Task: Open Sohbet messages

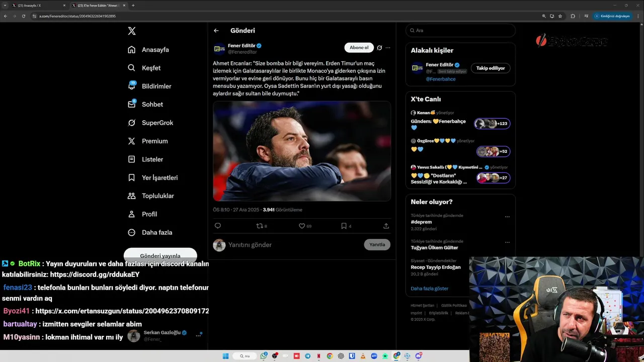Action: pyautogui.click(x=145, y=105)
